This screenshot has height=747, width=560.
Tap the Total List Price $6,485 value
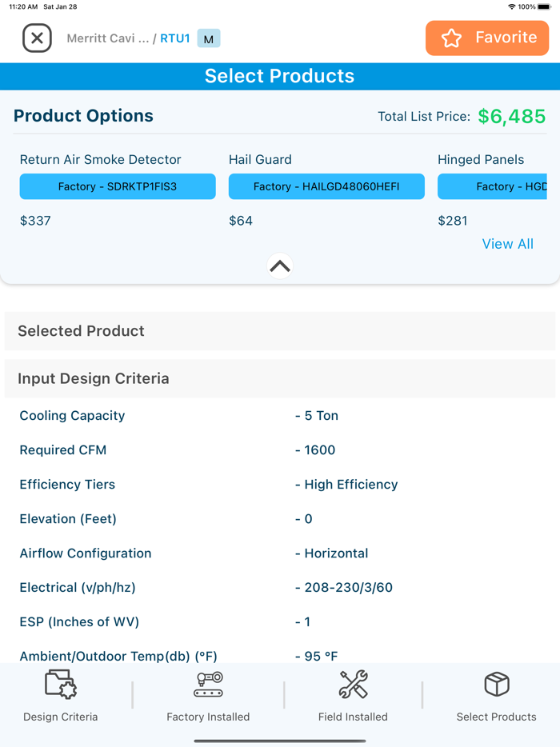point(513,116)
